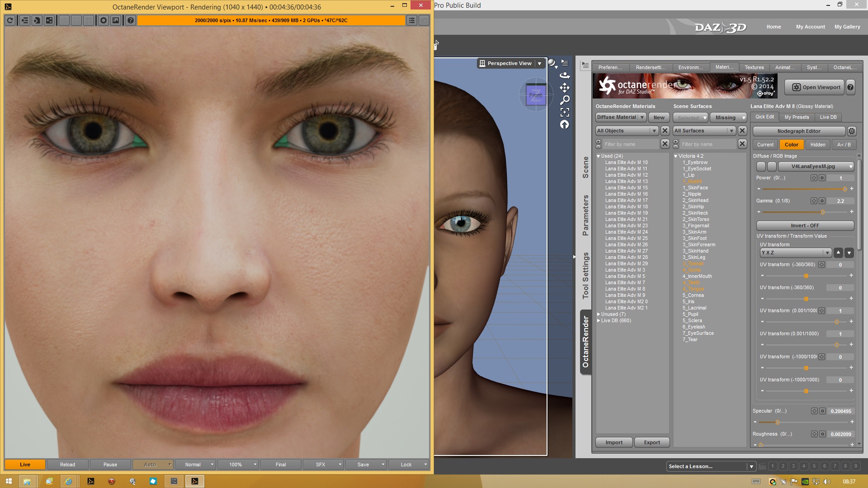Click the pan camera four-arrow icon
The image size is (868, 488).
click(565, 88)
